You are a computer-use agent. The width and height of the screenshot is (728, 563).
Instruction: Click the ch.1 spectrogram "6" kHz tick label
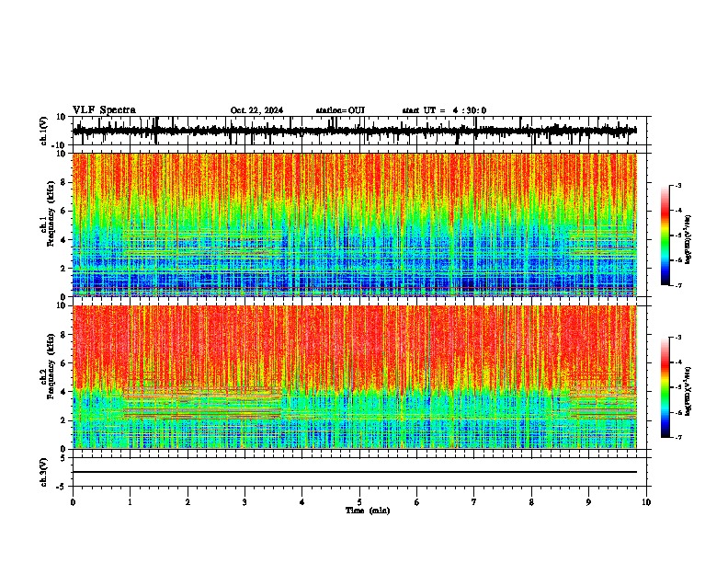tap(63, 211)
